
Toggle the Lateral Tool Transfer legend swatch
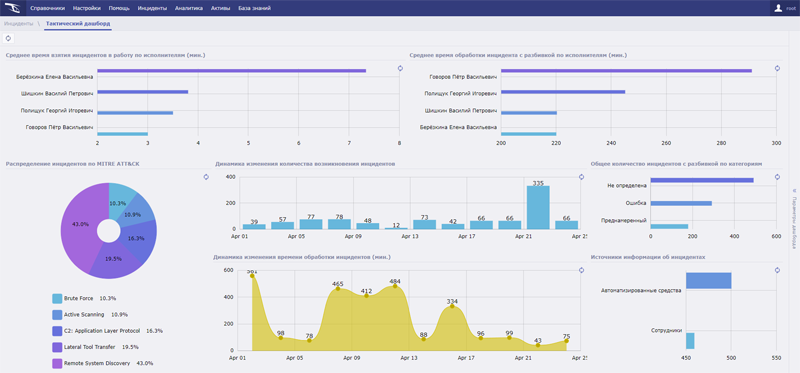(x=57, y=347)
